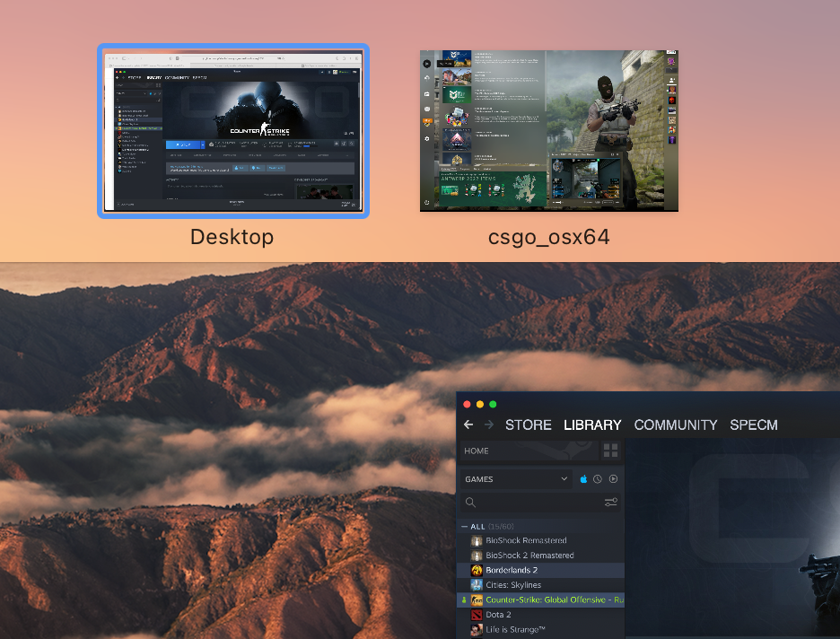
Task: Select Counter-Strike: Global Offensive entry
Action: tap(540, 600)
